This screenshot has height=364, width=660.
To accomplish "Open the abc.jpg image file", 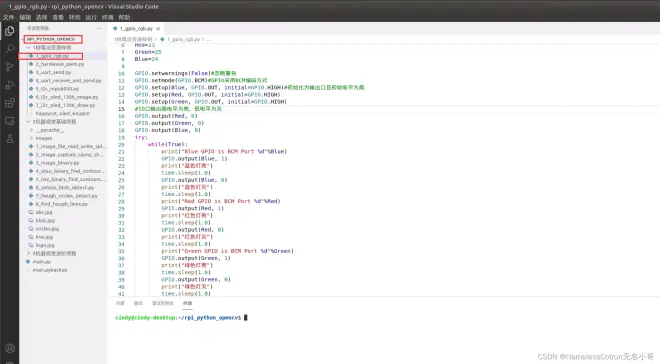I will tap(44, 212).
